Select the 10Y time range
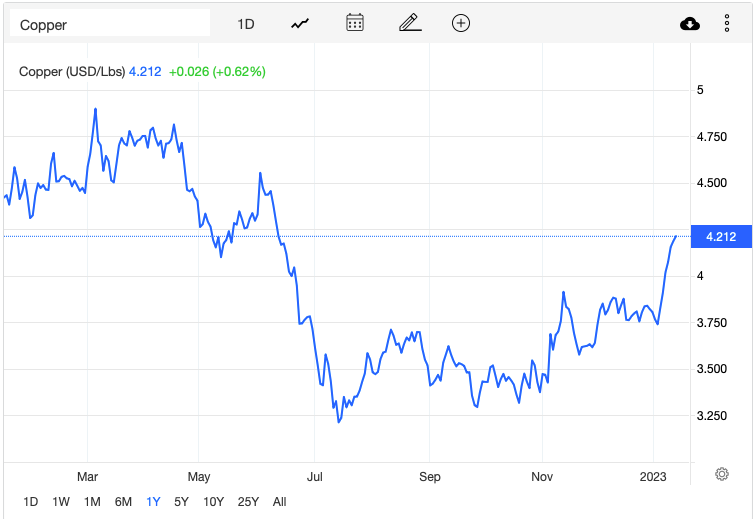 (214, 502)
